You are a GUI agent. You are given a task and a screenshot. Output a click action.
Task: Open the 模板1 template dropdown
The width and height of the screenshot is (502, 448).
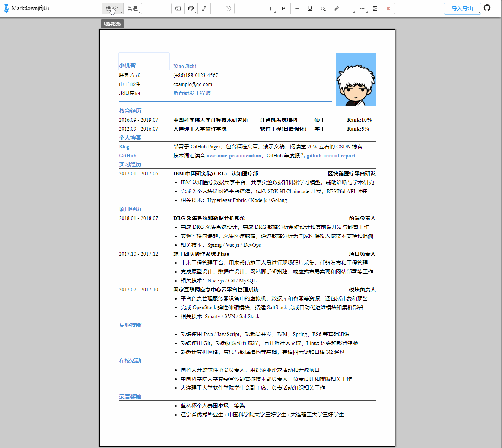click(112, 9)
